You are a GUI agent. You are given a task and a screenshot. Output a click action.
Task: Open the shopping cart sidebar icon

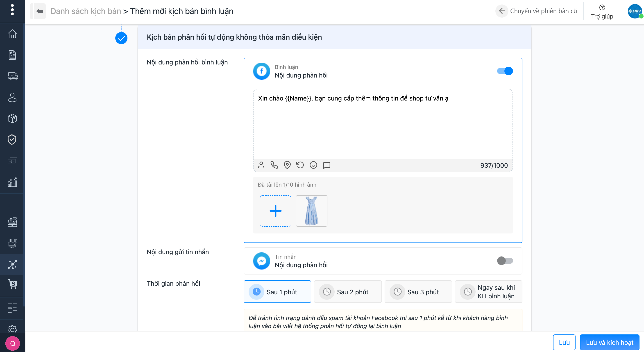click(x=12, y=284)
